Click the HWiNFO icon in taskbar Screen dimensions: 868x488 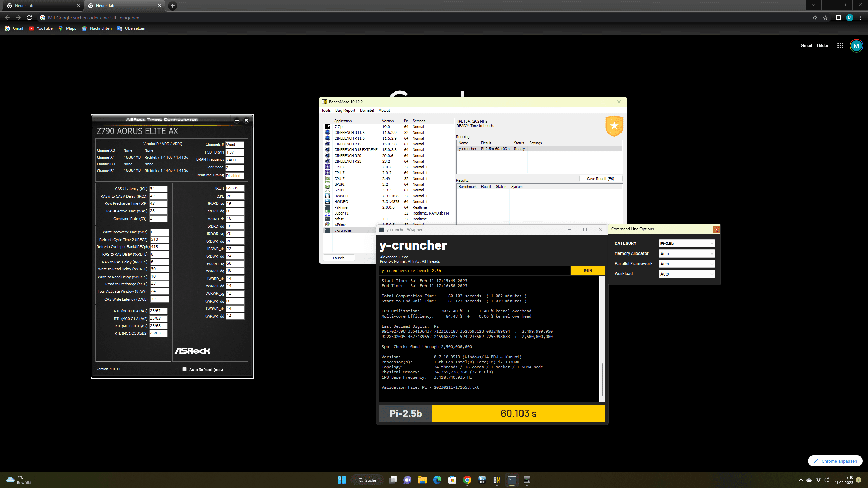click(x=482, y=480)
